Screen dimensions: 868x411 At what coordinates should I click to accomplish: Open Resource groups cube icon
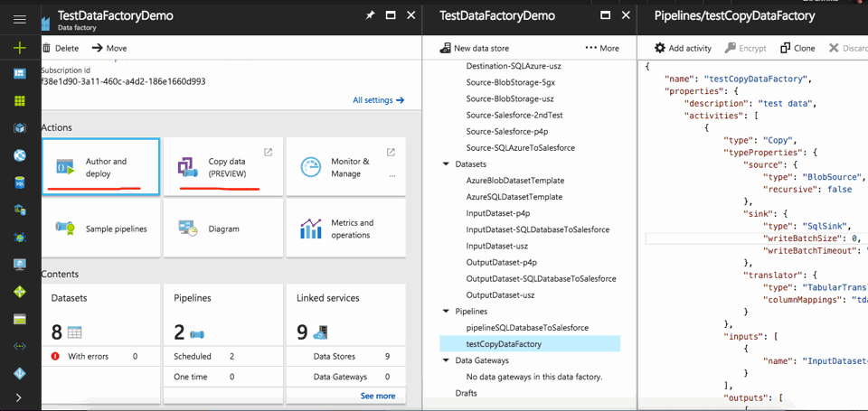tap(20, 128)
